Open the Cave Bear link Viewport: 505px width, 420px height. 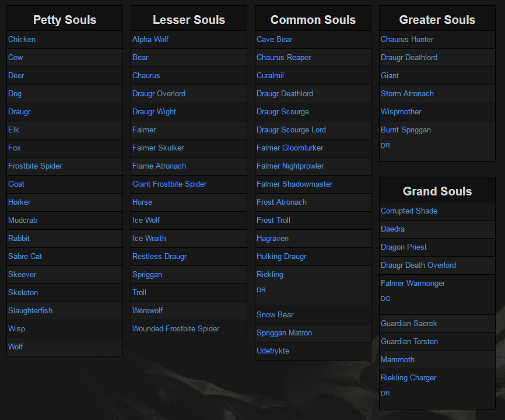point(274,40)
